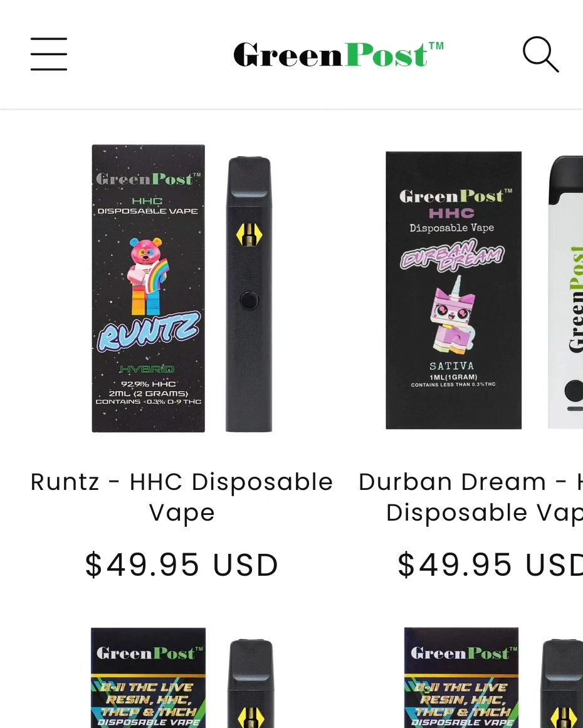Open Durban Dream disposable vape title link

point(471,497)
